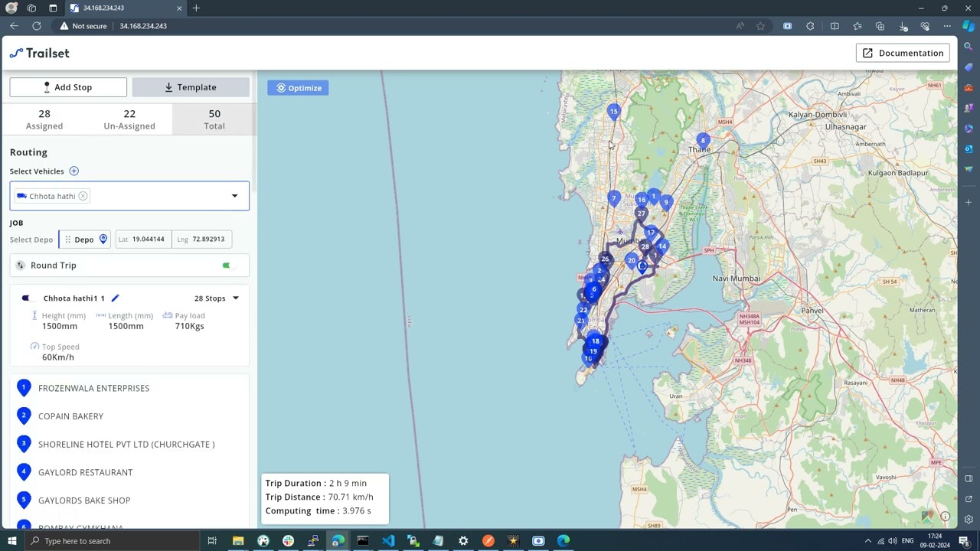Screen dimensions: 980x551
Task: Click the browser address bar
Action: (413, 26)
